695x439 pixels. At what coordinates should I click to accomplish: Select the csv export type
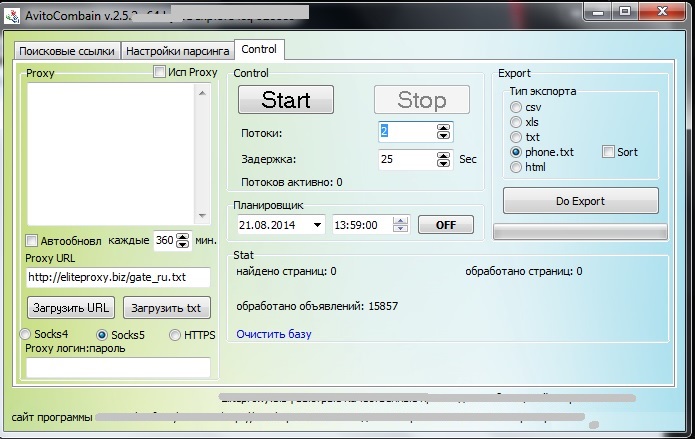pyautogui.click(x=516, y=107)
